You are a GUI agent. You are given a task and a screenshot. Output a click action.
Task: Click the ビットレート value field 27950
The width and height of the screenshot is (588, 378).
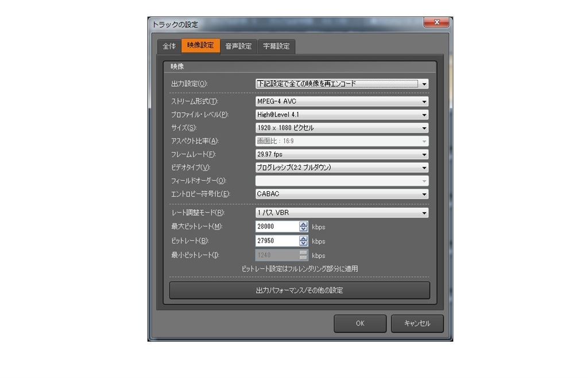pyautogui.click(x=277, y=241)
